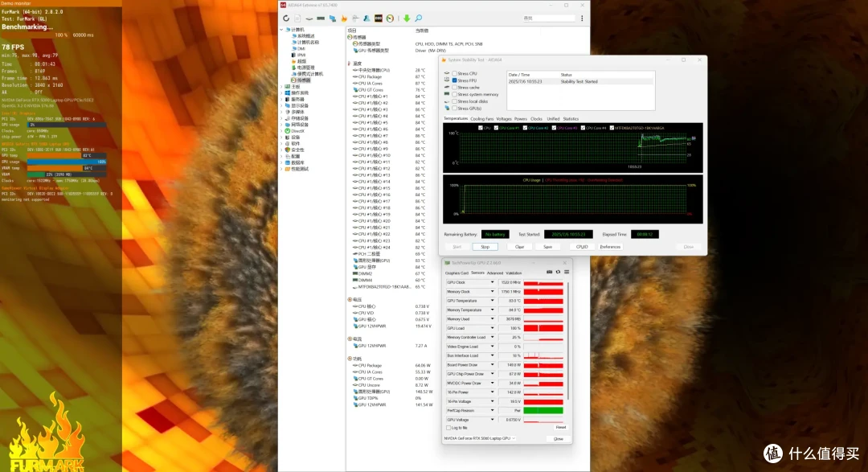Toggle CPU Core #3 graph checkbox
Image resolution: width=868 pixels, height=472 pixels.
point(554,128)
